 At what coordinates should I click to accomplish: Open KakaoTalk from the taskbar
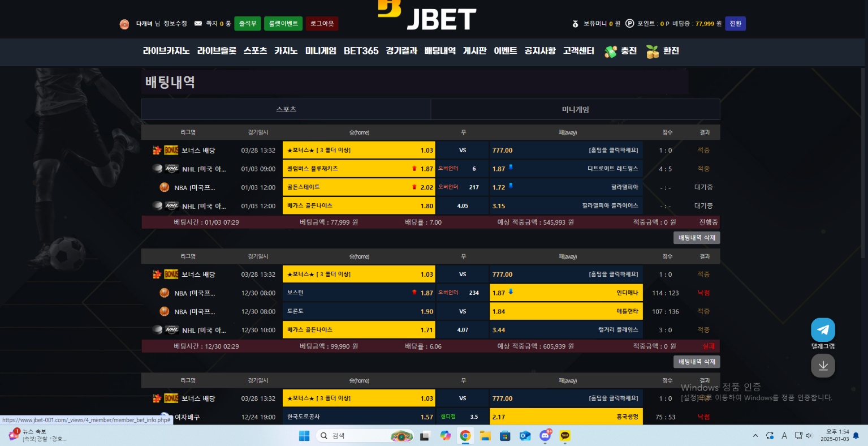tap(564, 435)
